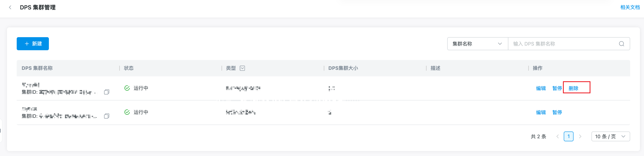Click the plus 新建 button
Viewport: 644px width, 156px height.
click(33, 44)
